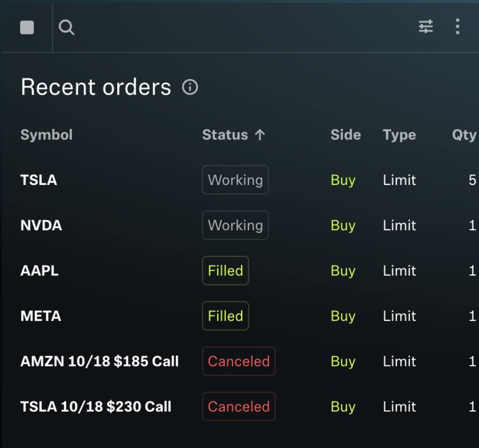Open the filter settings icon
Viewport: 479px width, 448px height.
pos(425,27)
